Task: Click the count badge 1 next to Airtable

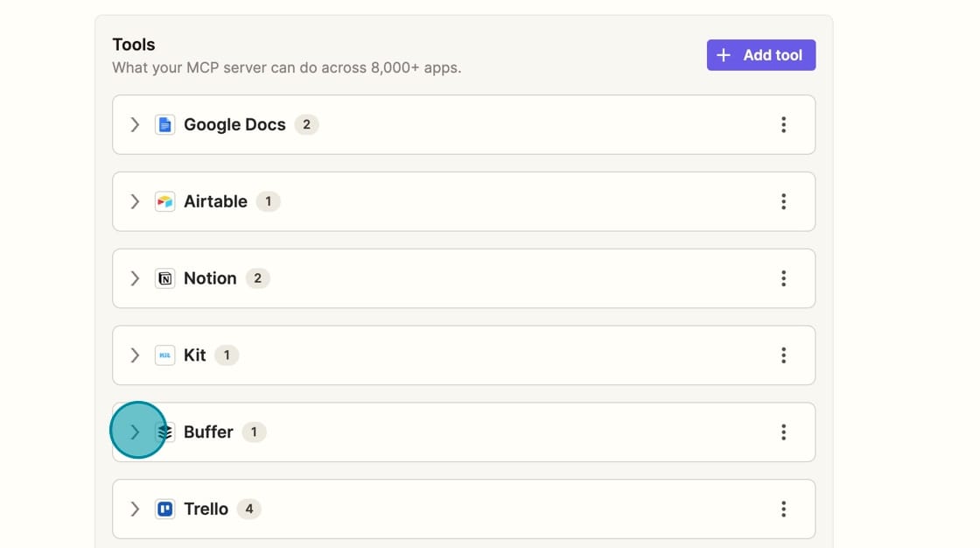Action: tap(268, 201)
